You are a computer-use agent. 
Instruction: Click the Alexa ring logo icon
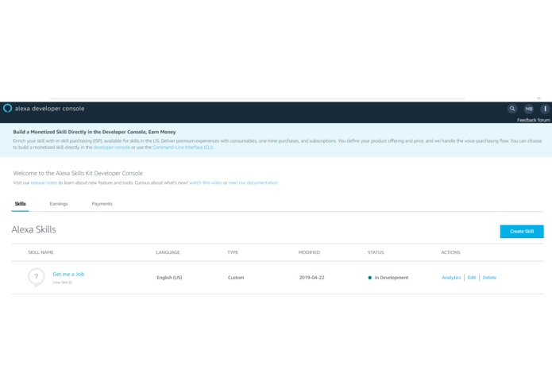[x=7, y=108]
